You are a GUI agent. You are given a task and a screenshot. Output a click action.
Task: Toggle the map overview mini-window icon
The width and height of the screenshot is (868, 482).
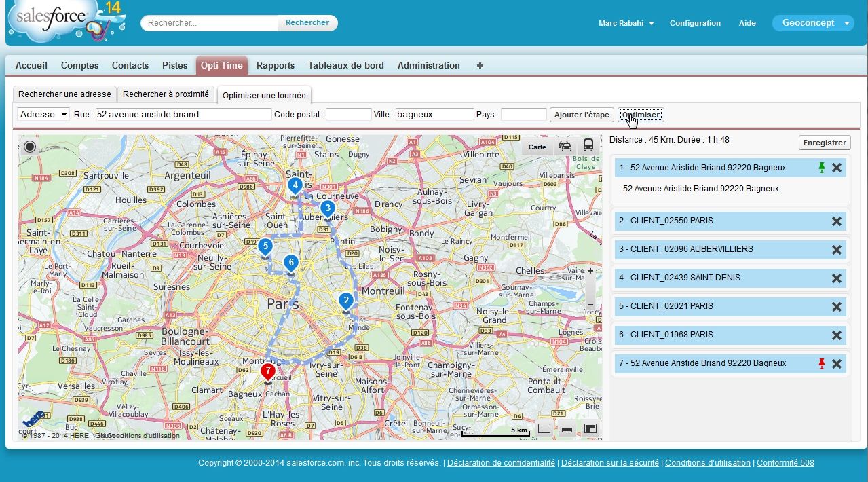tap(590, 429)
